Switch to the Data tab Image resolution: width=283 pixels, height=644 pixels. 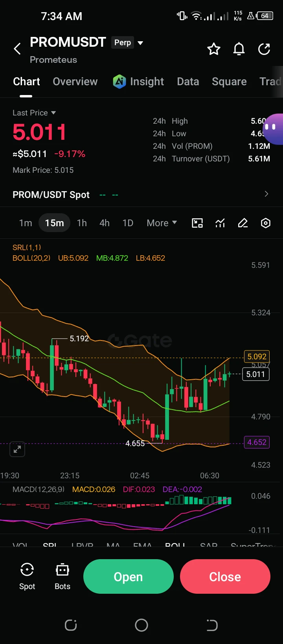coord(188,81)
